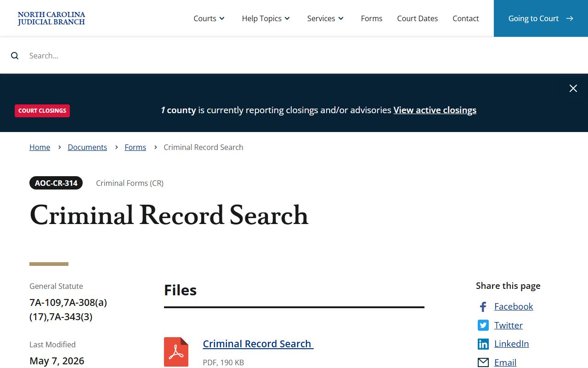Open the red PDF file icon
The image size is (588, 368).
176,352
